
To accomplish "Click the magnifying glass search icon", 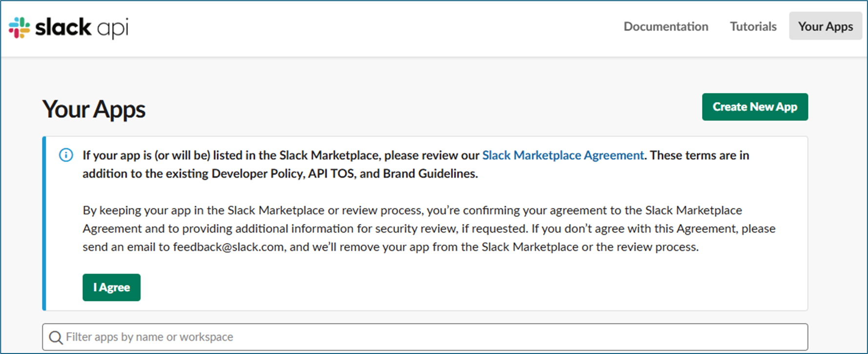I will 56,337.
